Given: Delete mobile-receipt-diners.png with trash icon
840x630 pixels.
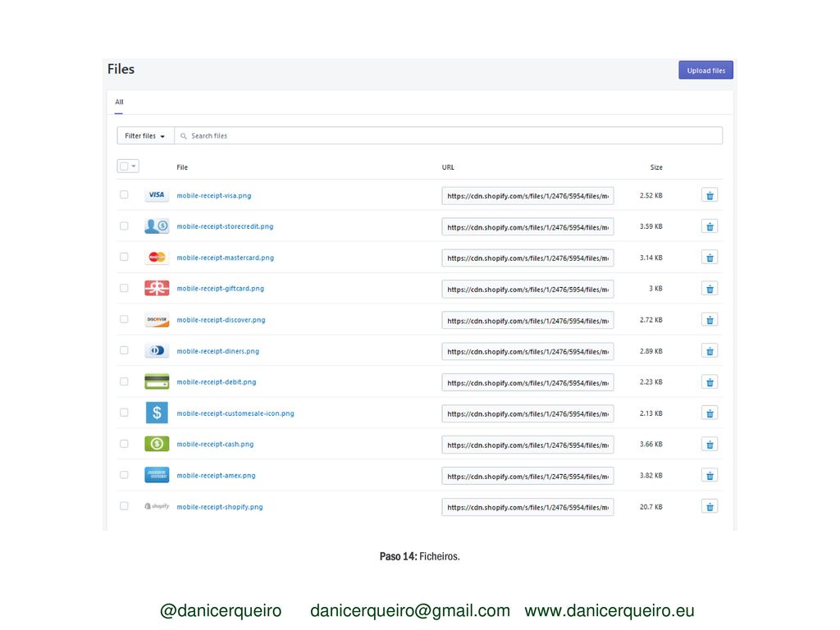Looking at the screenshot, I should tap(710, 351).
